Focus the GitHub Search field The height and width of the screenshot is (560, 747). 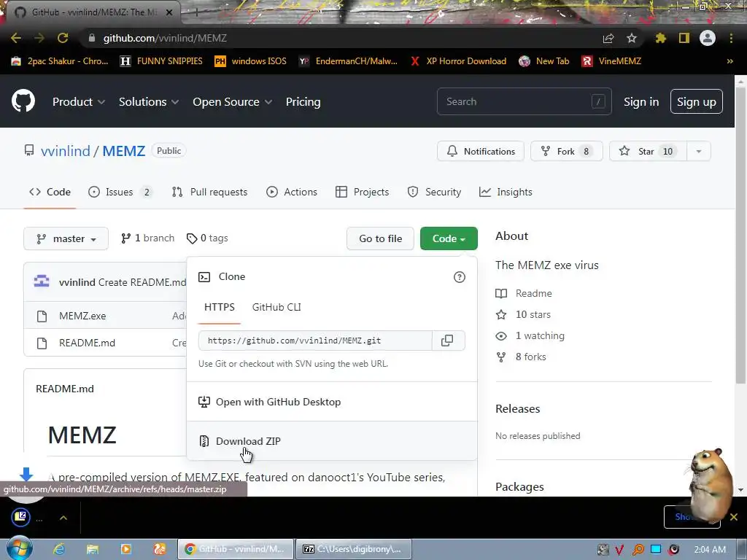[x=524, y=101]
